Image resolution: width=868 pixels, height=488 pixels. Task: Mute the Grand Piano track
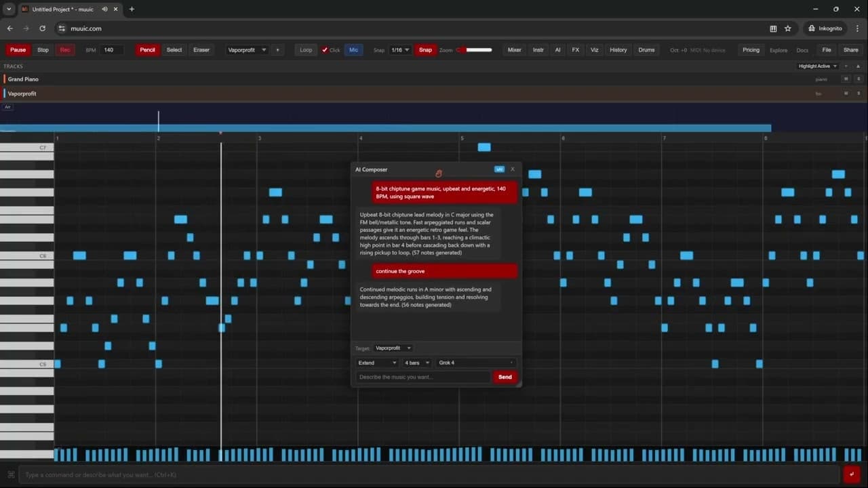845,79
